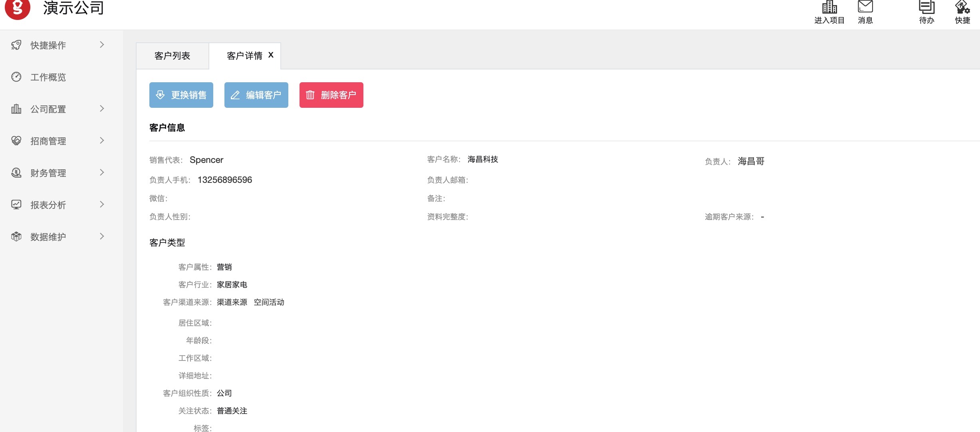Image resolution: width=980 pixels, height=432 pixels.
Task: Click the red company logo icon
Action: [18, 8]
